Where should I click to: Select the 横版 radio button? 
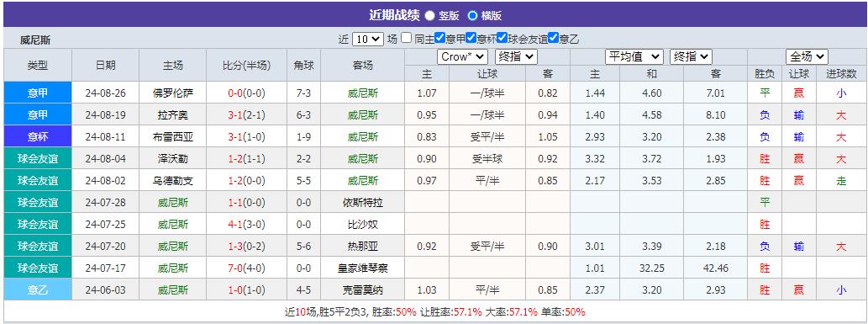[472, 15]
